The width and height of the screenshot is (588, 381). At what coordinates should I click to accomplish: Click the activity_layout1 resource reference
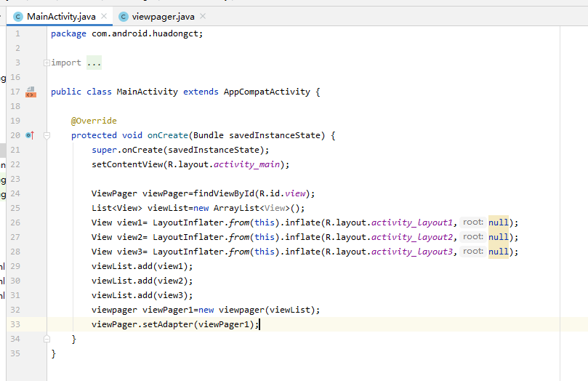tap(413, 222)
